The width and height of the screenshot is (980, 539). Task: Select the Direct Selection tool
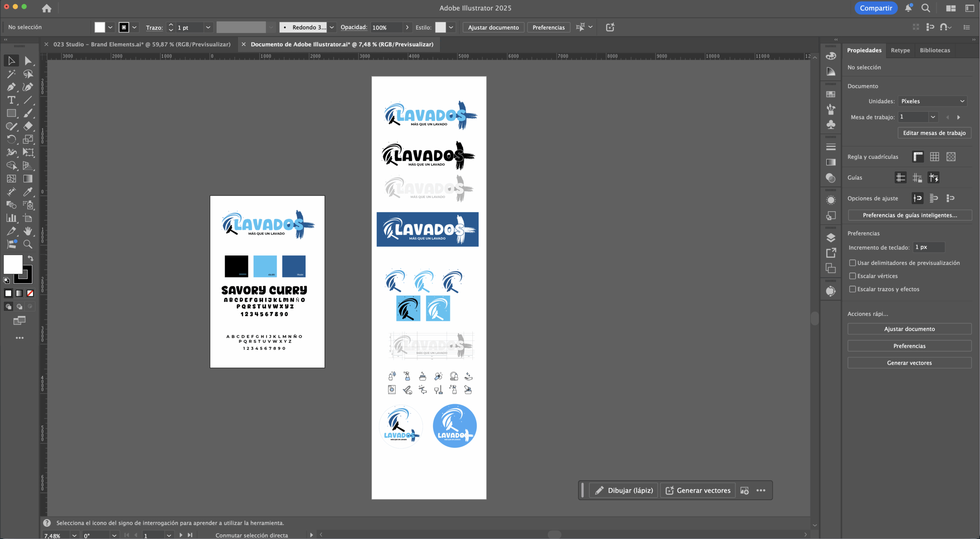click(x=28, y=61)
